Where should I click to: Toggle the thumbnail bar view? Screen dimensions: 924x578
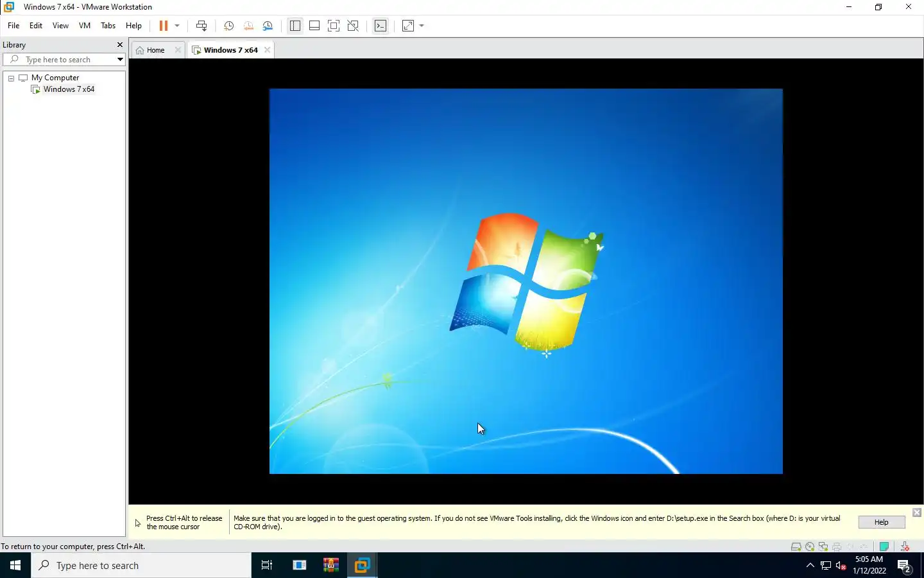[314, 26]
